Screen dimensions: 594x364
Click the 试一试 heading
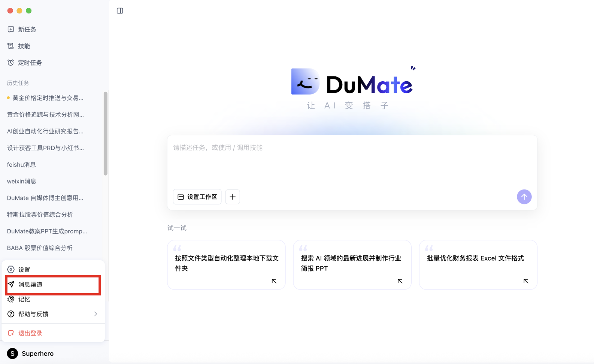pos(177,228)
